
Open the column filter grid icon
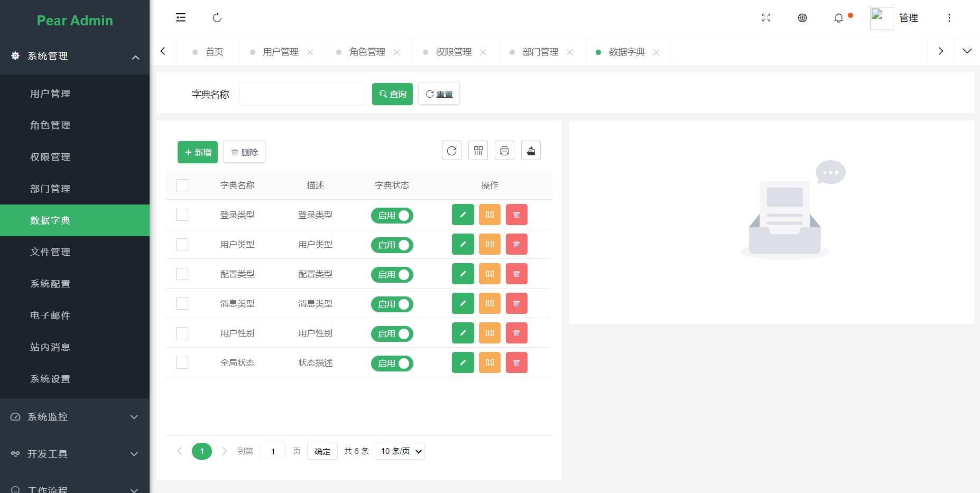[478, 151]
